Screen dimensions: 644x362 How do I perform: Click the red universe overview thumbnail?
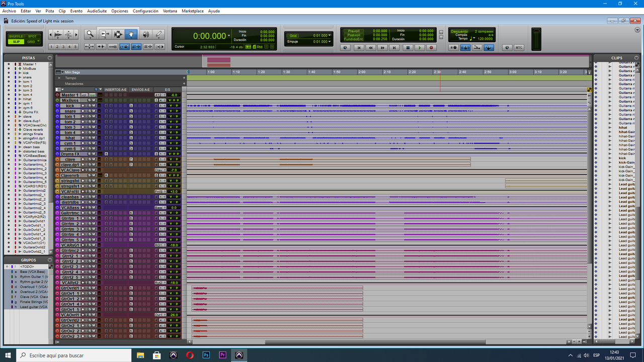point(218,62)
